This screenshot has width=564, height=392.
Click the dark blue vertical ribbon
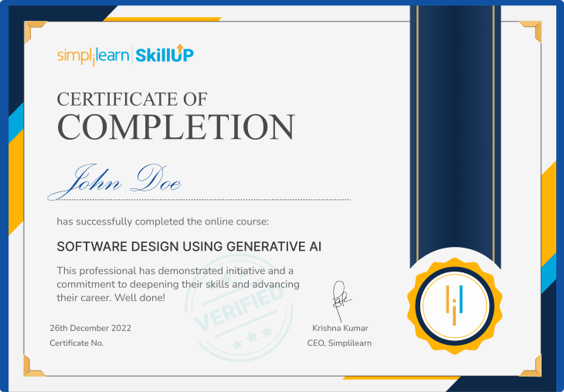coord(455,131)
